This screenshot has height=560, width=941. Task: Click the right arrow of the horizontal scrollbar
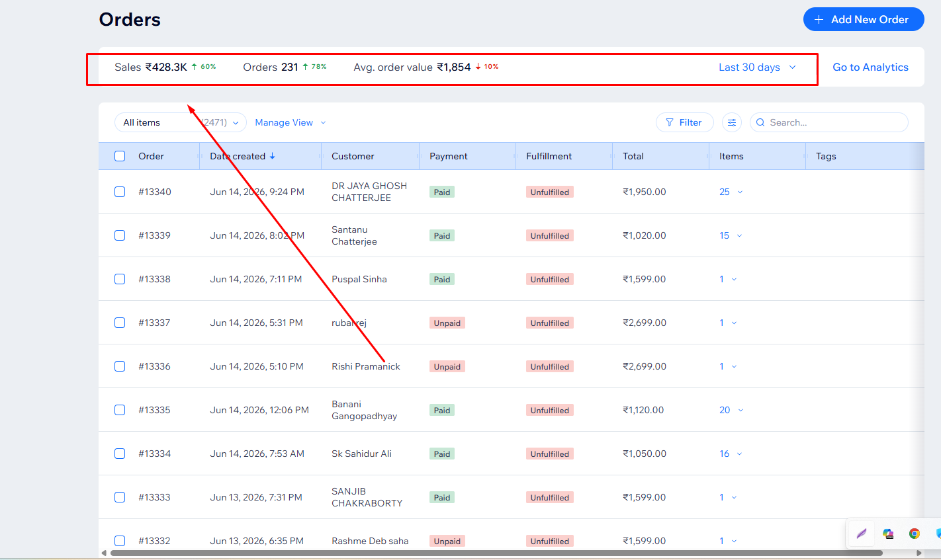920,553
